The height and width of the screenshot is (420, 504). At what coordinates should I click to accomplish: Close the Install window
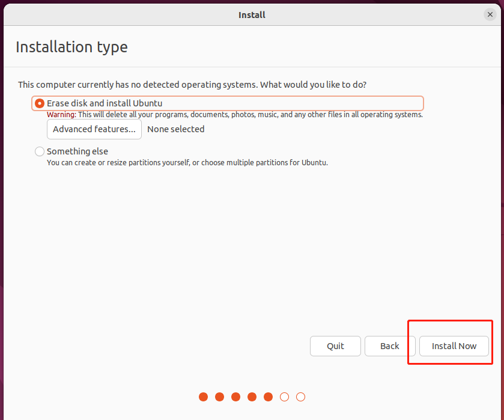[490, 14]
